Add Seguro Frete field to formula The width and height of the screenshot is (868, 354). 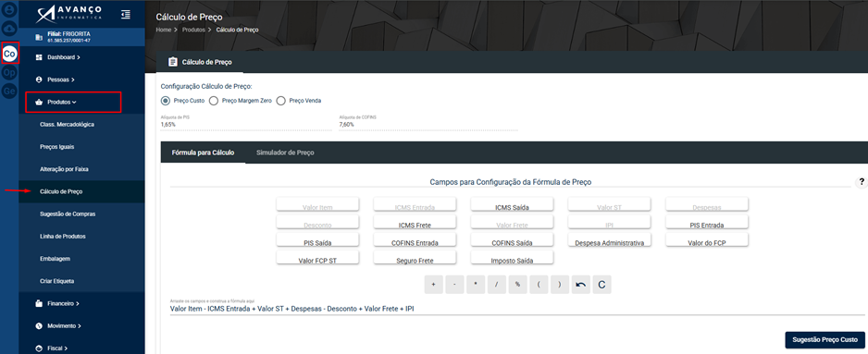point(415,258)
